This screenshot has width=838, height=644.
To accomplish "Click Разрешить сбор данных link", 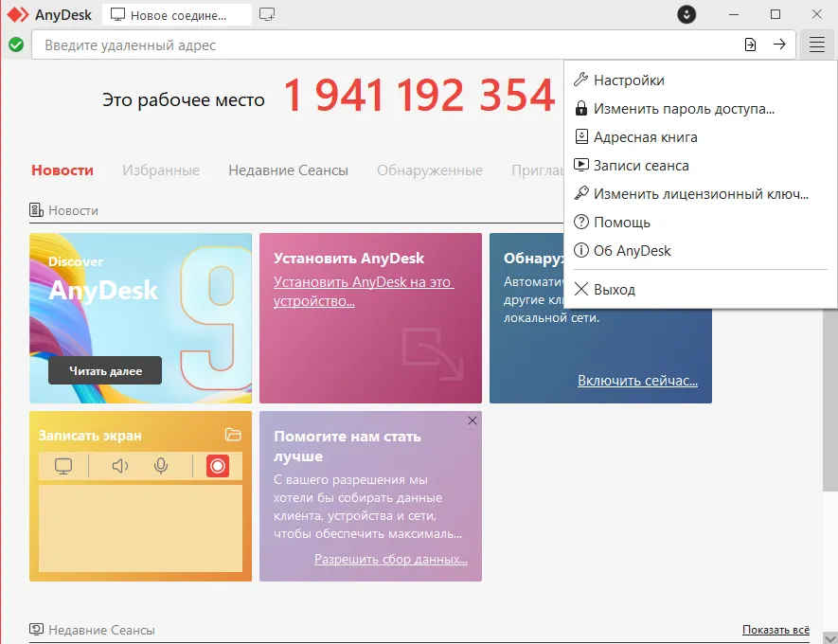I will (390, 560).
